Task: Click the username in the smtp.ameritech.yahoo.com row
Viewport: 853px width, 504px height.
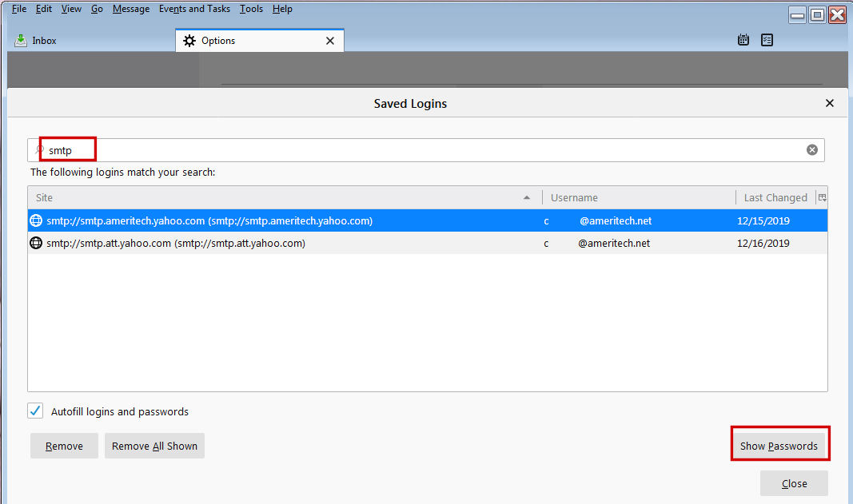Action: pyautogui.click(x=597, y=220)
